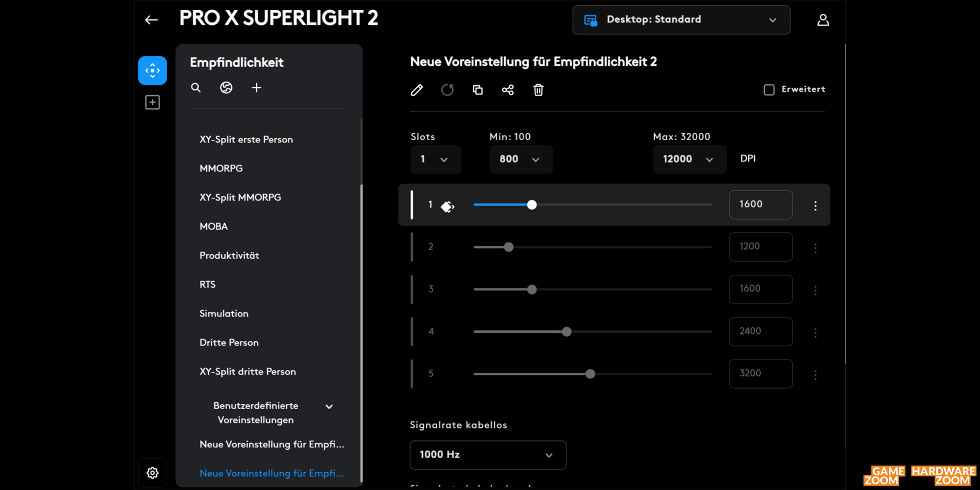Image resolution: width=980 pixels, height=490 pixels.
Task: Select the XY-Split MMORPG preset
Action: 240,197
